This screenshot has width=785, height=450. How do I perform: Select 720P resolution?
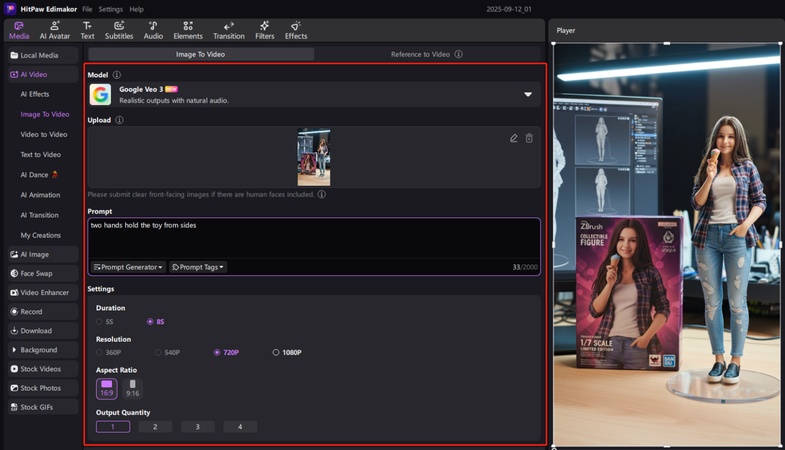226,352
